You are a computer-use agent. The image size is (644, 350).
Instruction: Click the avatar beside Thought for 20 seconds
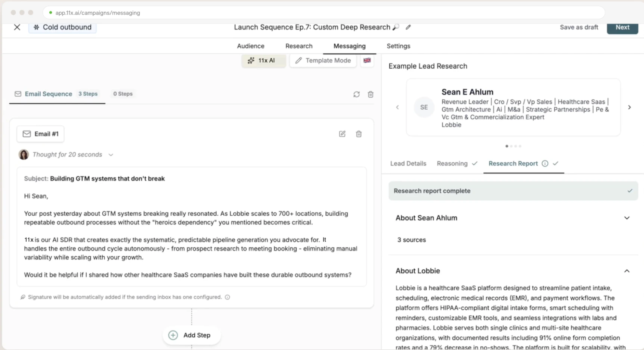pos(24,154)
